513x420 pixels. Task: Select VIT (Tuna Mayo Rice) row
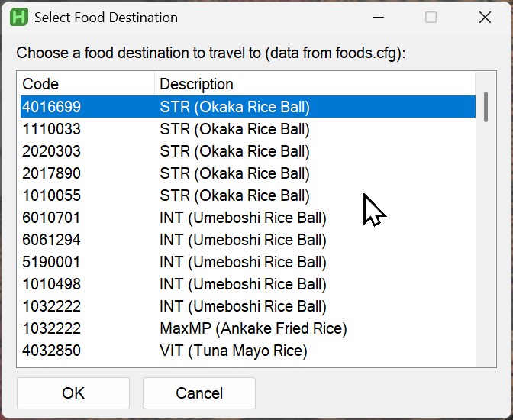point(247,351)
